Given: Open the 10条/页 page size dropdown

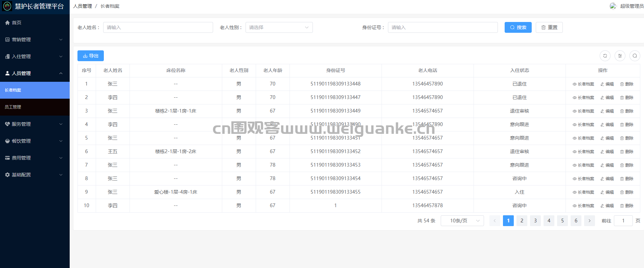Looking at the screenshot, I should coord(462,221).
